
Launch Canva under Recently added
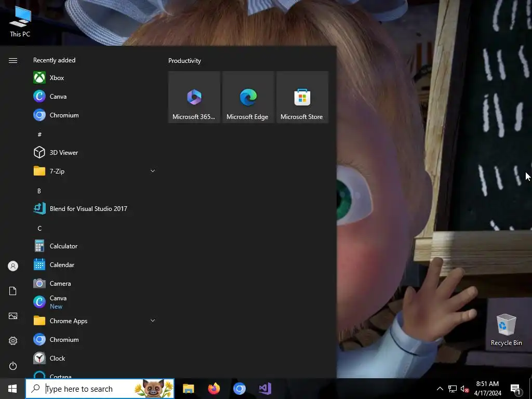(95, 96)
